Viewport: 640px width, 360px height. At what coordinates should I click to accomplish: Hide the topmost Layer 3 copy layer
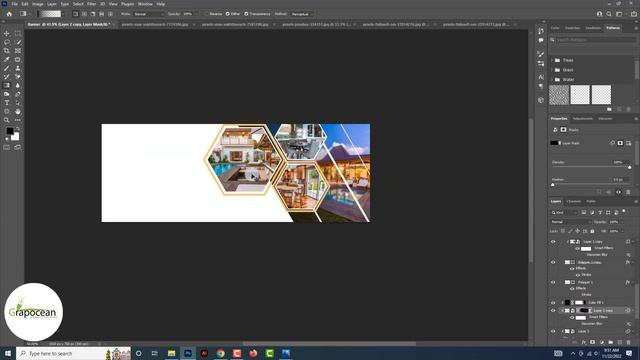[x=553, y=242]
